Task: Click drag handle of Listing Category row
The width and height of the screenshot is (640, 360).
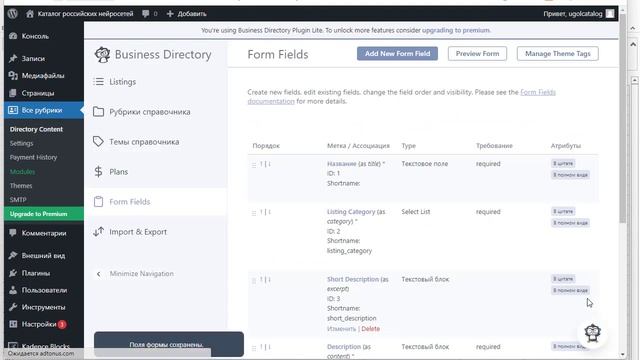Action: click(254, 213)
